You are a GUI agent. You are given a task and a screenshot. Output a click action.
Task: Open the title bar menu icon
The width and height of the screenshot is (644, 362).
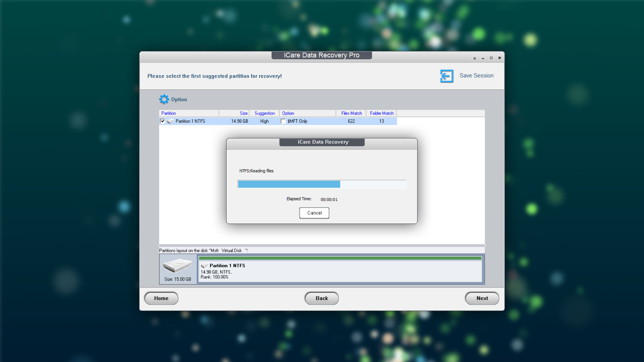[x=475, y=58]
